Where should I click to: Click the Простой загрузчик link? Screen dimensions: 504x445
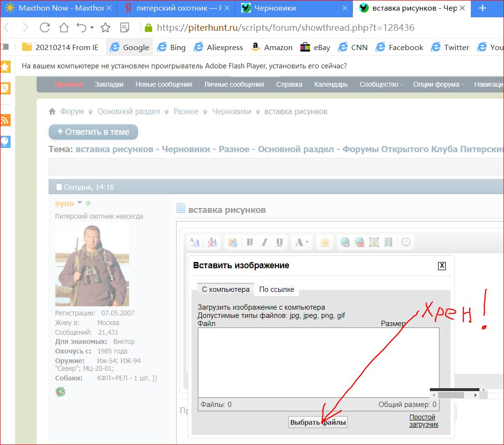click(x=423, y=420)
